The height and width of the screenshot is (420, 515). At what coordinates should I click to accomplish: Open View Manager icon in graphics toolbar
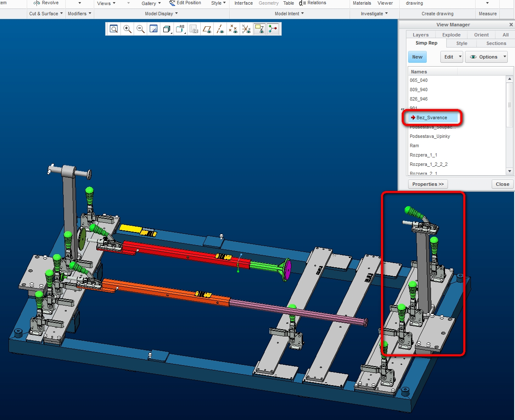tap(194, 29)
